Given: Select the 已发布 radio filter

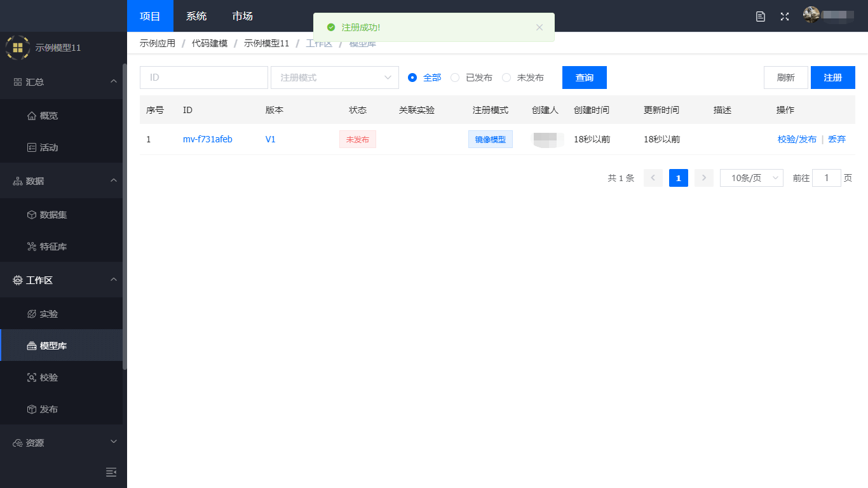Looking at the screenshot, I should click(455, 78).
